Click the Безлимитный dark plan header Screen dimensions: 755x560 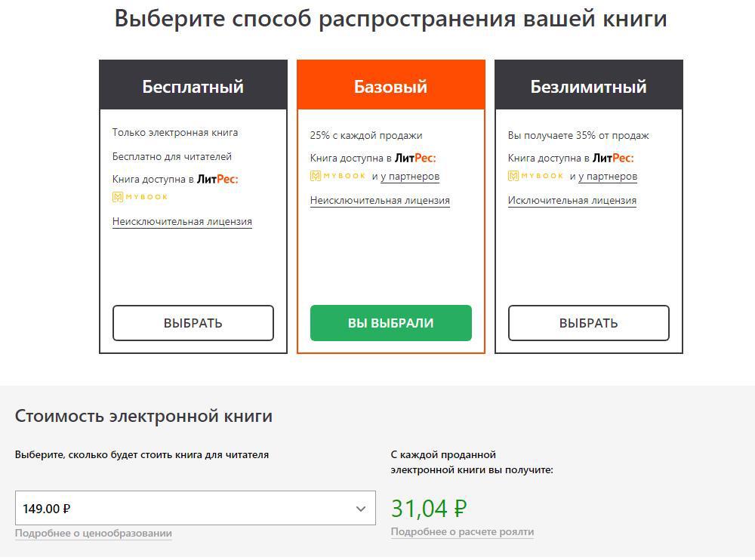(589, 86)
